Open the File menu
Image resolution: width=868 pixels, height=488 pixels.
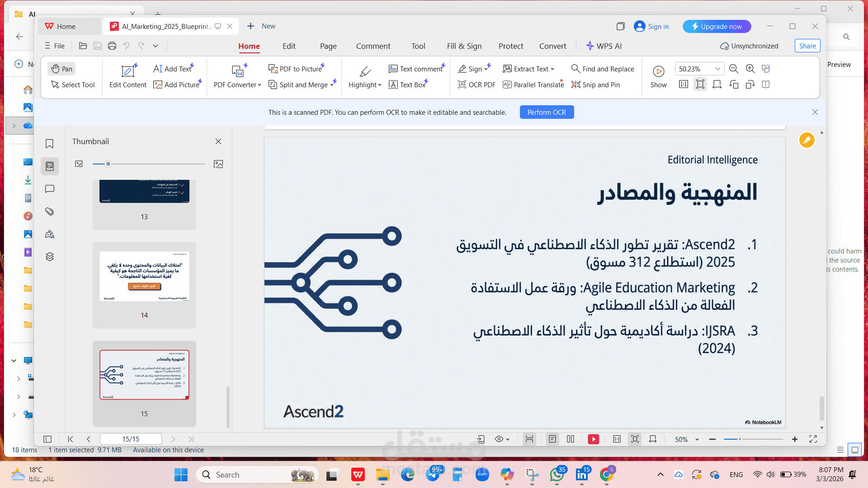(54, 46)
